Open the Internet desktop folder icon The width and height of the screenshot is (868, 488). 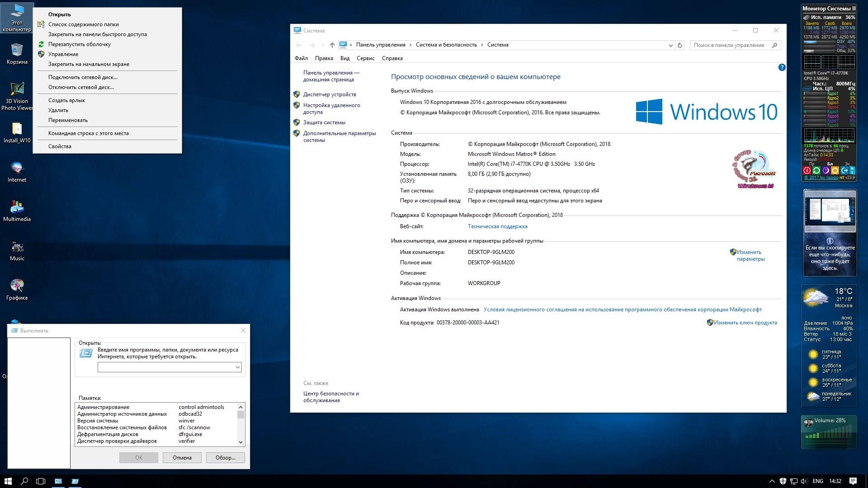coord(17,172)
